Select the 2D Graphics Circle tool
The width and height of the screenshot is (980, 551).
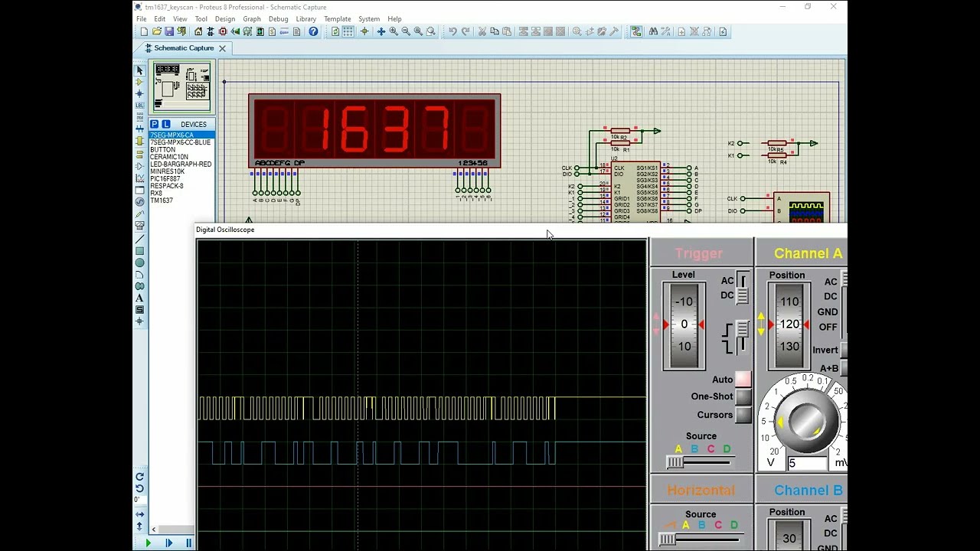pos(139,262)
